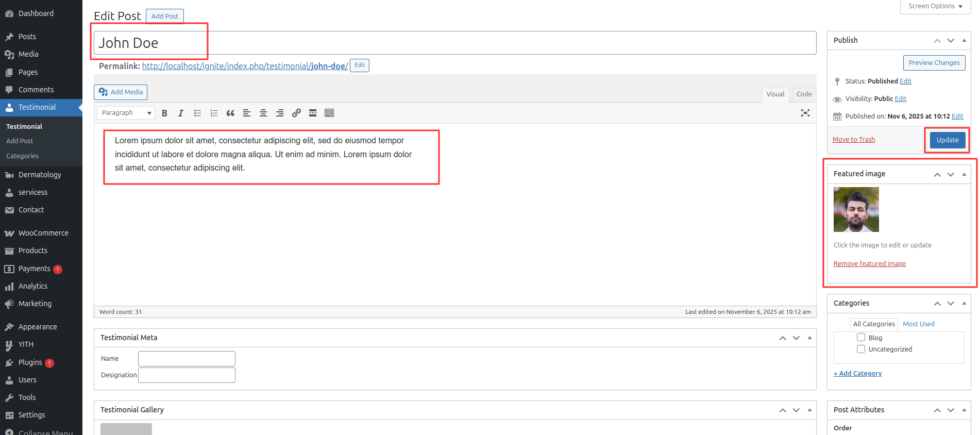Open WooCommerce in the sidebar menu
The width and height of the screenshot is (980, 435).
coord(43,233)
